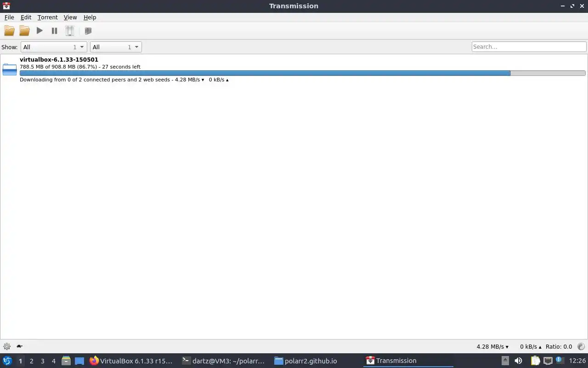This screenshot has height=368, width=588.
Task: Close the Transmission window
Action: (582, 6)
